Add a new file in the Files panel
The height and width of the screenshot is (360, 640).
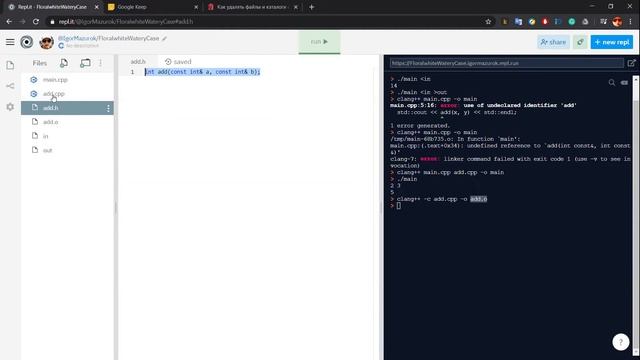coord(64,63)
